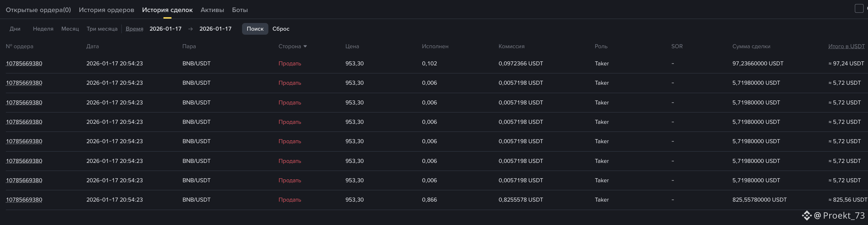
Task: Go to the Активы tab
Action: click(212, 10)
